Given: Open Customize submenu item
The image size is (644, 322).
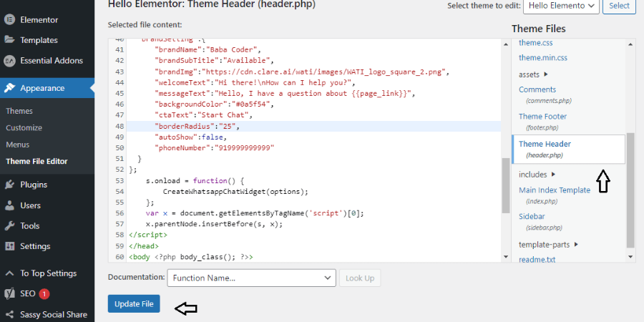Looking at the screenshot, I should pyautogui.click(x=24, y=128).
